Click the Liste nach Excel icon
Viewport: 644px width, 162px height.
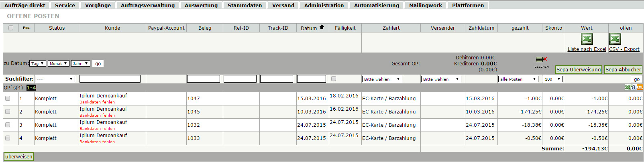[587, 39]
